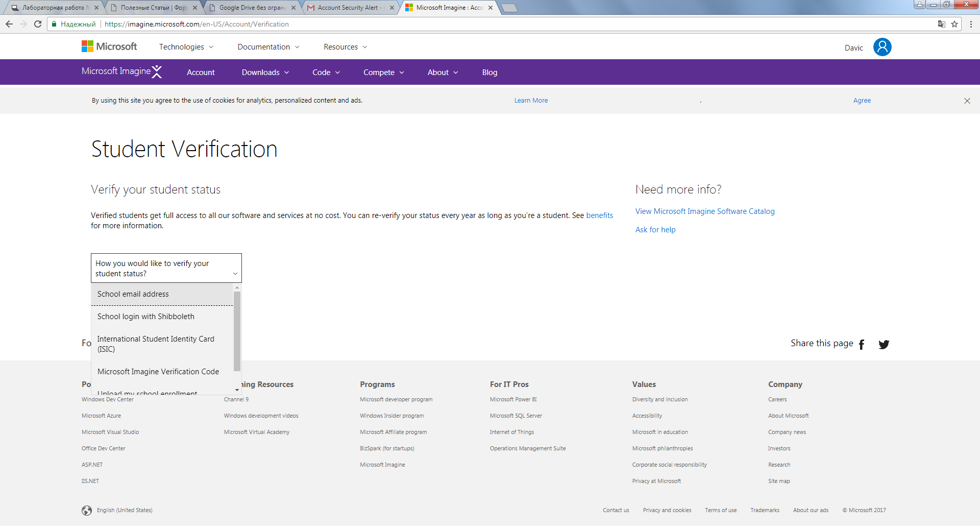The width and height of the screenshot is (980, 531).
Task: Open the Downloads dropdown
Action: coord(265,73)
